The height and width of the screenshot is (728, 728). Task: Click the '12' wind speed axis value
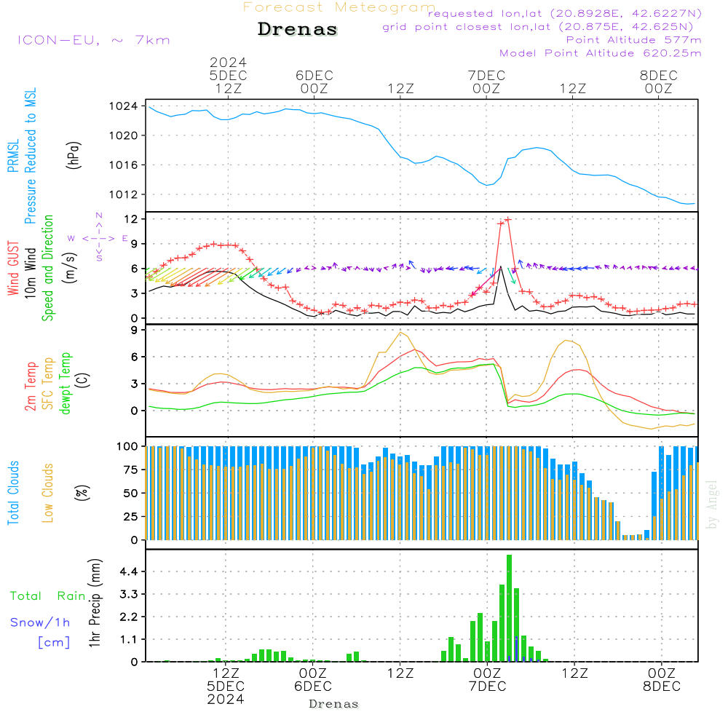click(132, 218)
